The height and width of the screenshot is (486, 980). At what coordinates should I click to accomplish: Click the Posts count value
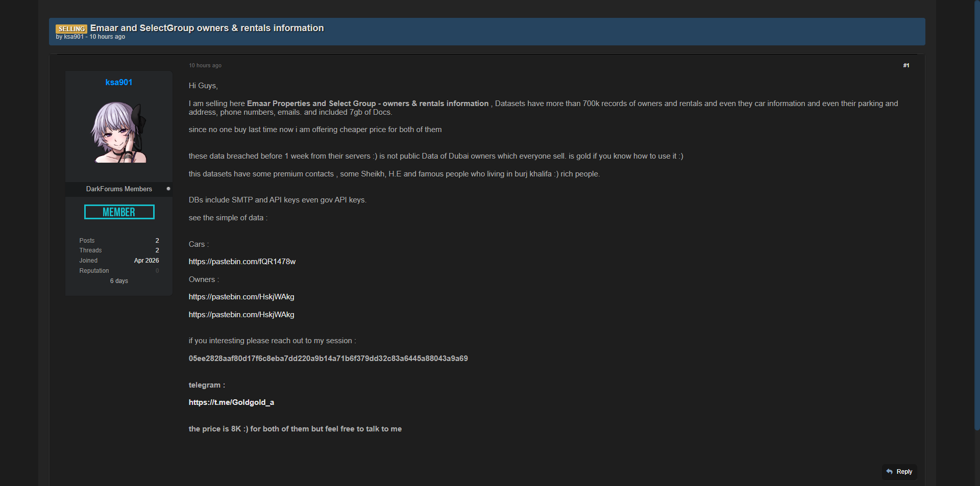(x=157, y=241)
